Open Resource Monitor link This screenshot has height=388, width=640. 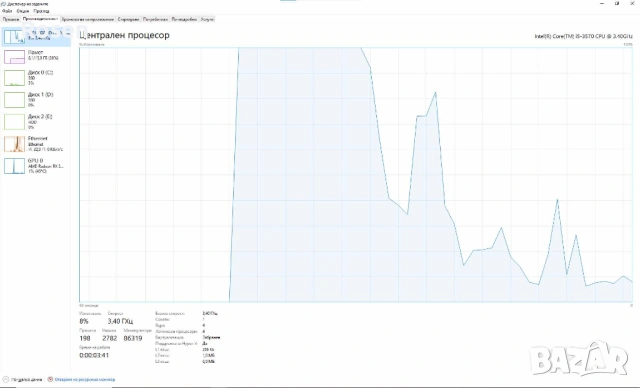[85, 379]
